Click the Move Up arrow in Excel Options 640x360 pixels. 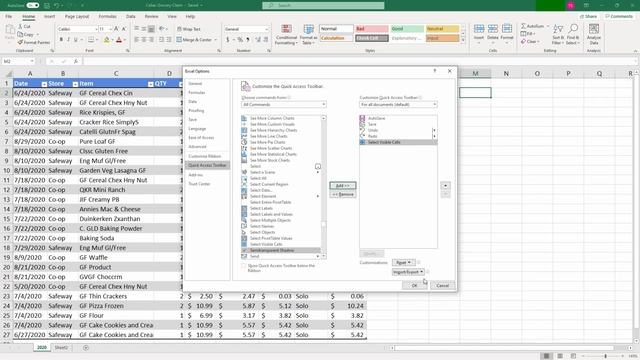click(x=445, y=186)
